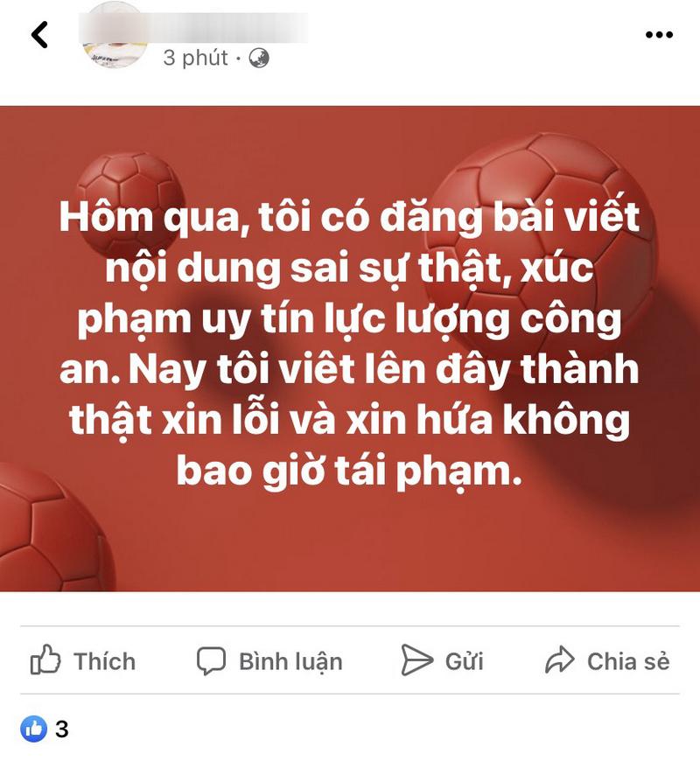The image size is (700, 761).
Task: Send the post with Gửi
Action: (x=464, y=661)
